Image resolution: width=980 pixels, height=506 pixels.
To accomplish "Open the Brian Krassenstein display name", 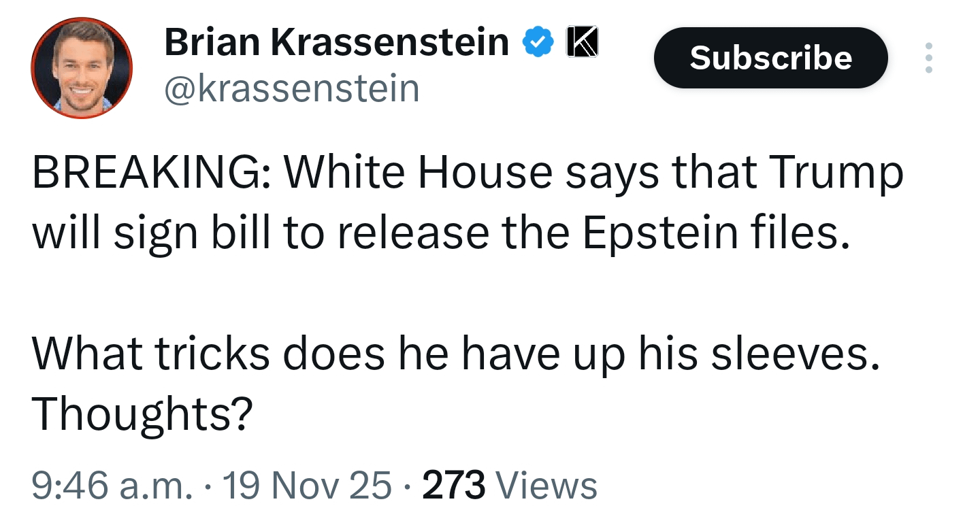I will (x=336, y=43).
